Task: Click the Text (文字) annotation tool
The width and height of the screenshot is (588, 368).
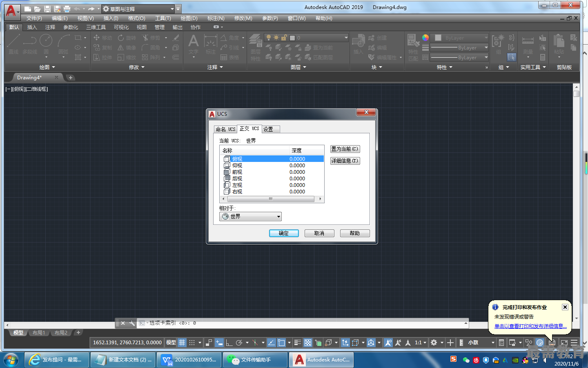Action: coord(193,42)
